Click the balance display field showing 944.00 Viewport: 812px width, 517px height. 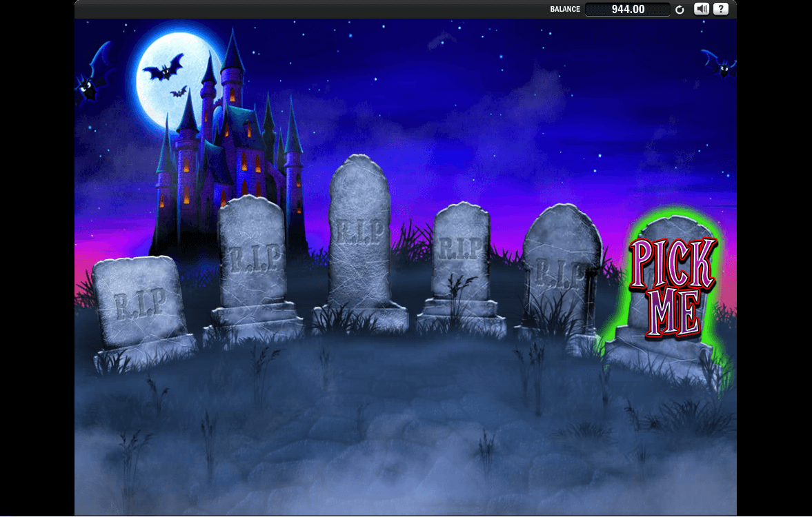[628, 10]
